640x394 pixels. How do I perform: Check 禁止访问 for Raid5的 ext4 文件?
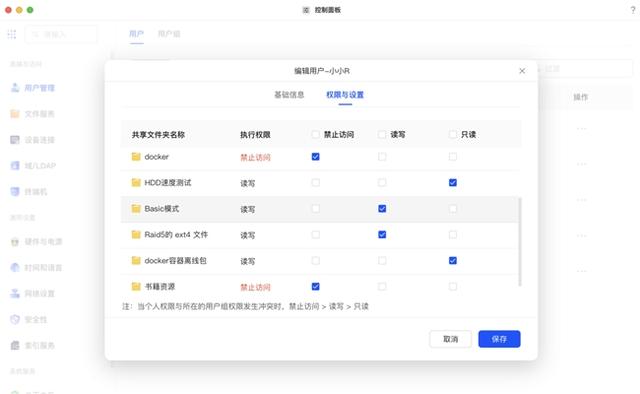[x=316, y=235]
